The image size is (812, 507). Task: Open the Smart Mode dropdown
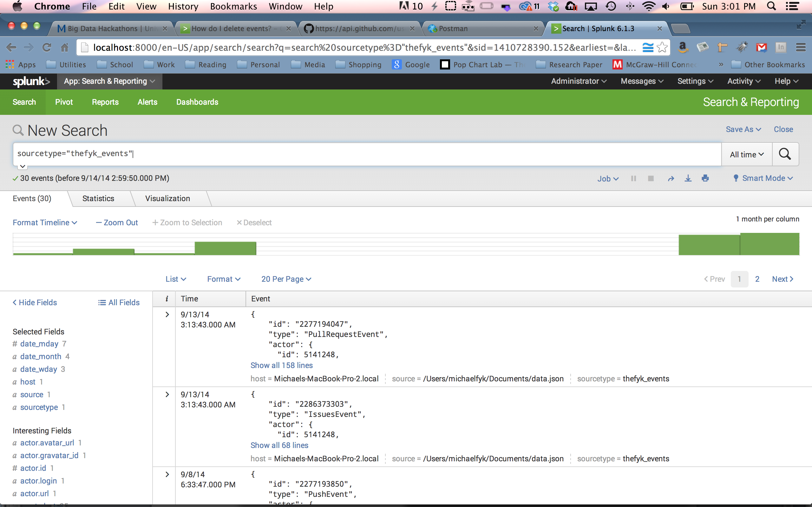pos(763,178)
